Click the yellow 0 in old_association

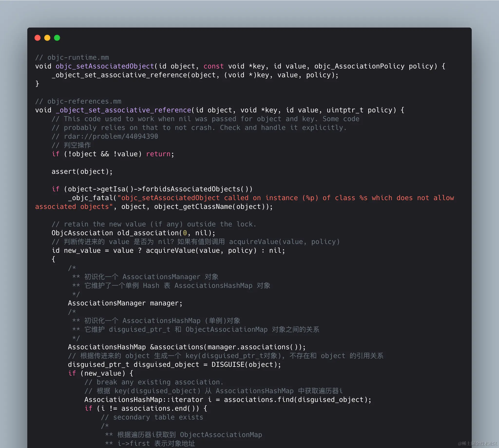click(185, 233)
